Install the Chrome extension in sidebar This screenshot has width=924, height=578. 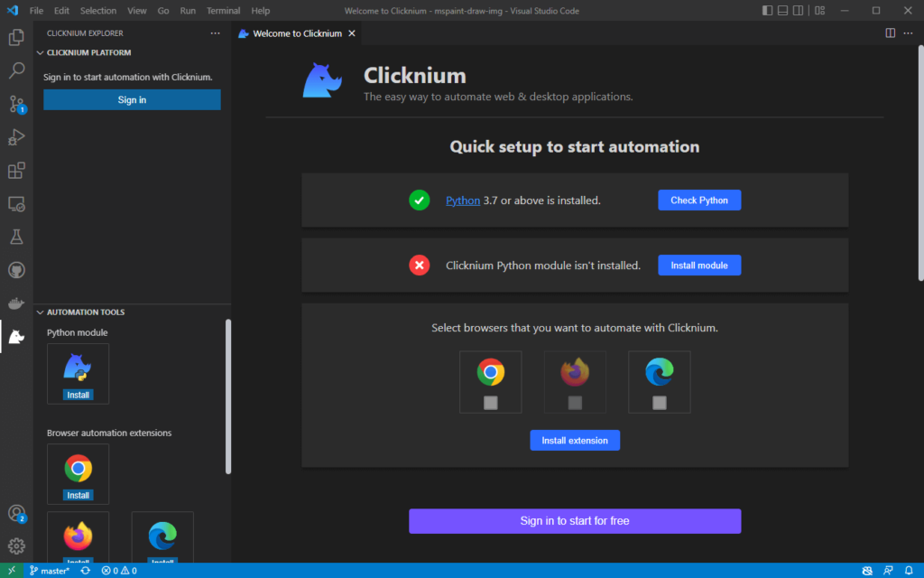click(x=78, y=495)
